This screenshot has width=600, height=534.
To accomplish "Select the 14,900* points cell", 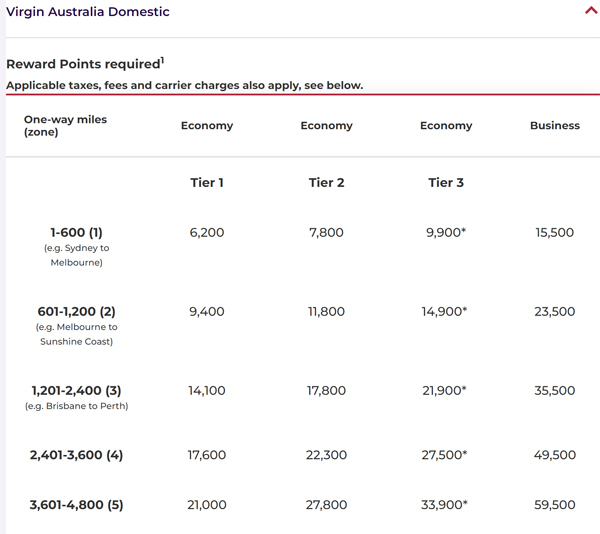I will (444, 311).
